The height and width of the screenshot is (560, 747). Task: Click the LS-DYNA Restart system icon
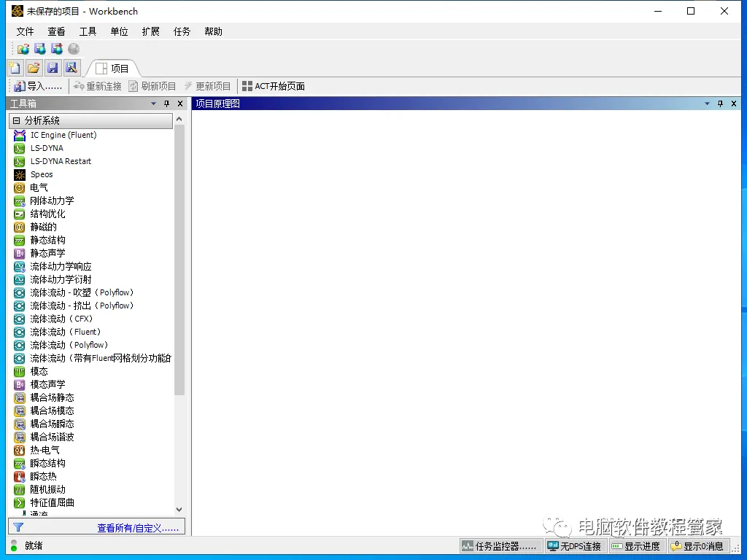click(20, 161)
